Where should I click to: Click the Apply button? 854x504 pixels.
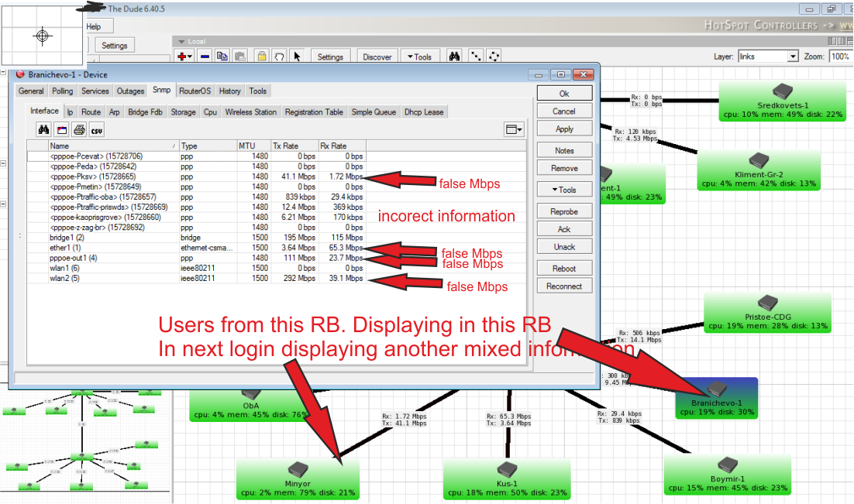pos(564,129)
